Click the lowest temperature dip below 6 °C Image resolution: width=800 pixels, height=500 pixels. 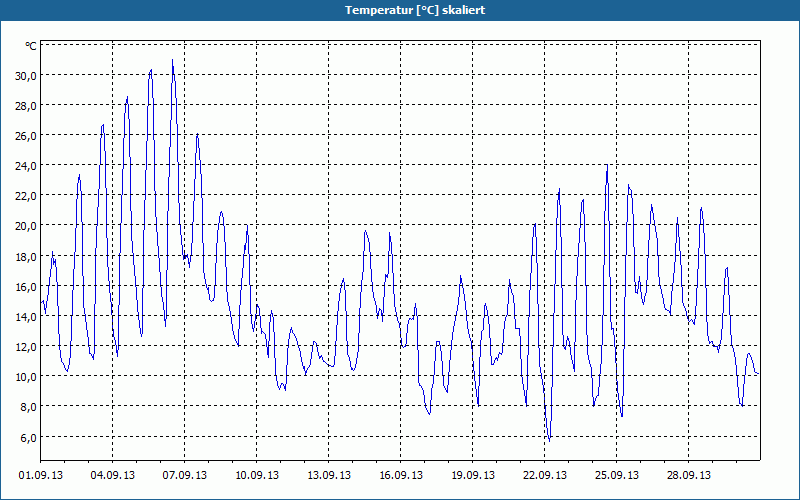[549, 440]
